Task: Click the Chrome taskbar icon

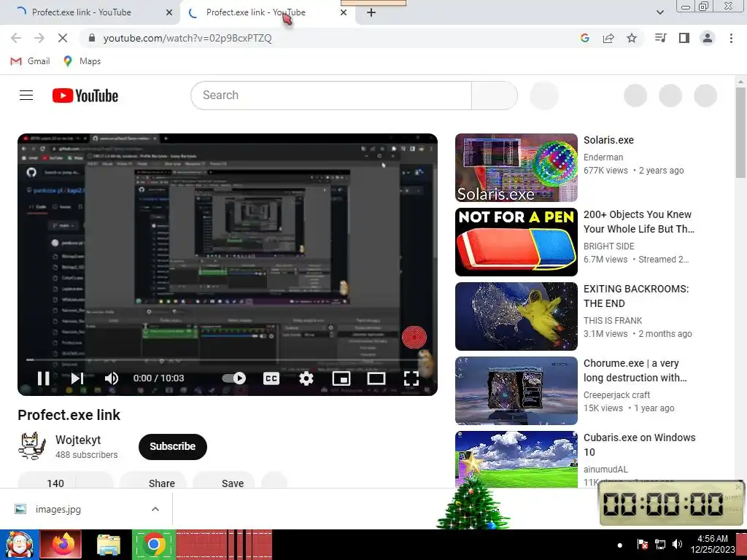Action: 153,544
